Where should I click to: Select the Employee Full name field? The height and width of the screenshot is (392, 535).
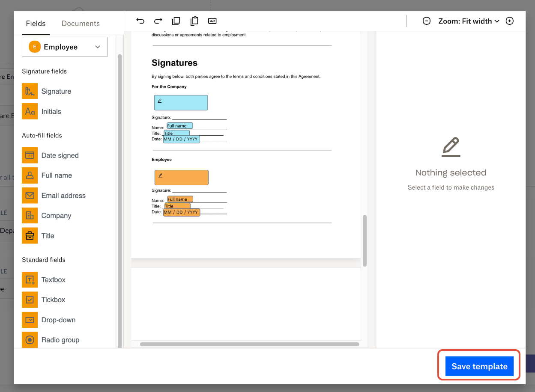[180, 199]
